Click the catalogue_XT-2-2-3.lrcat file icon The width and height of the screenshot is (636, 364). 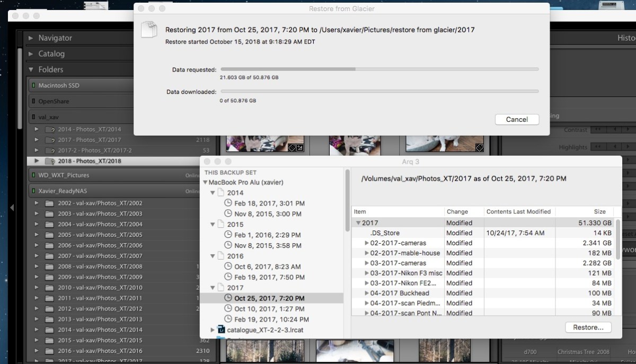(222, 330)
